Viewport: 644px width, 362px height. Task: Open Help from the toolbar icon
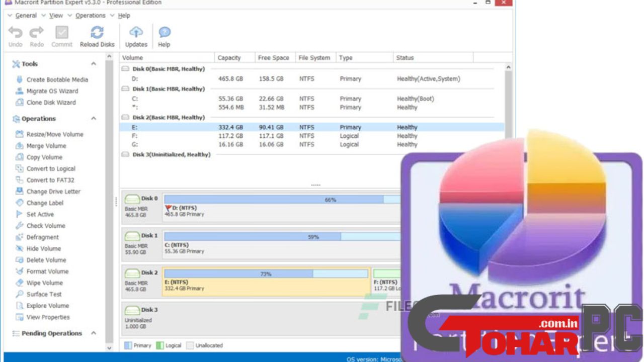(165, 33)
